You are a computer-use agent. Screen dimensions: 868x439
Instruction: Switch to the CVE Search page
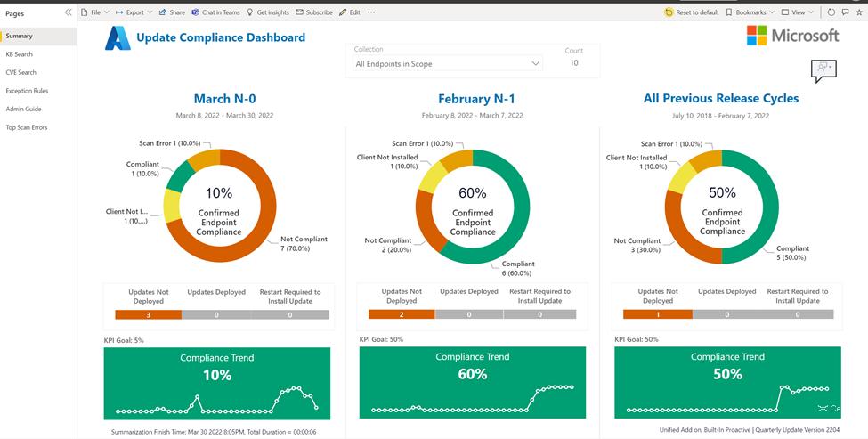pos(21,72)
